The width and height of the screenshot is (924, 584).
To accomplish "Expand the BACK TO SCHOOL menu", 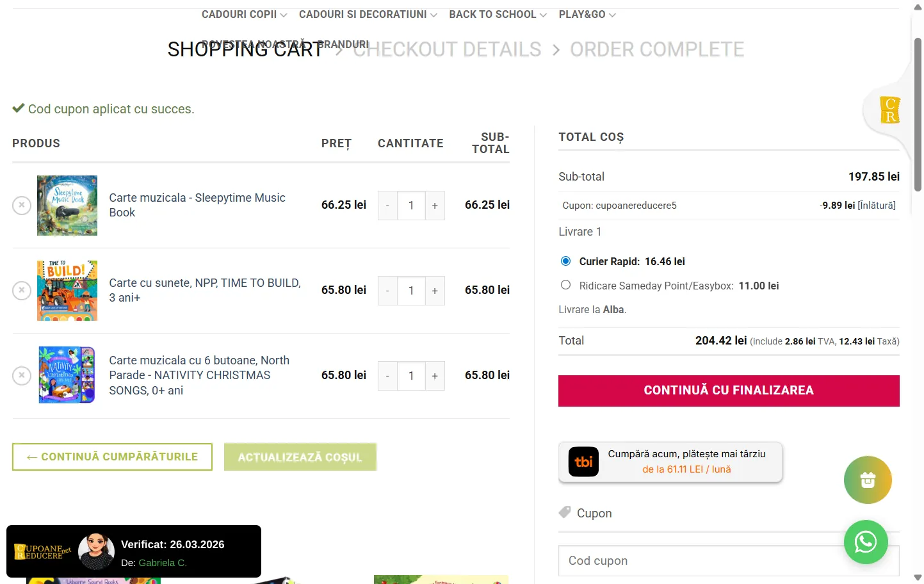I will (498, 15).
